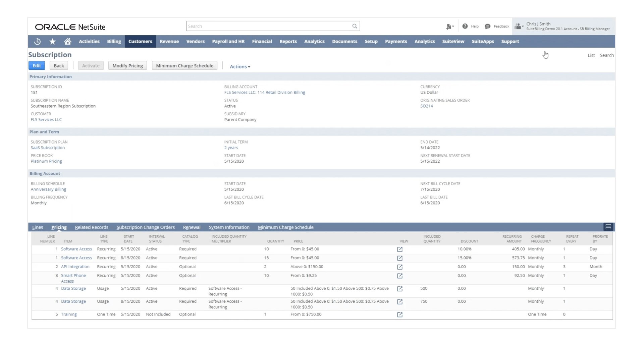
Task: Open view icon for API Integration line
Action: pyautogui.click(x=400, y=267)
